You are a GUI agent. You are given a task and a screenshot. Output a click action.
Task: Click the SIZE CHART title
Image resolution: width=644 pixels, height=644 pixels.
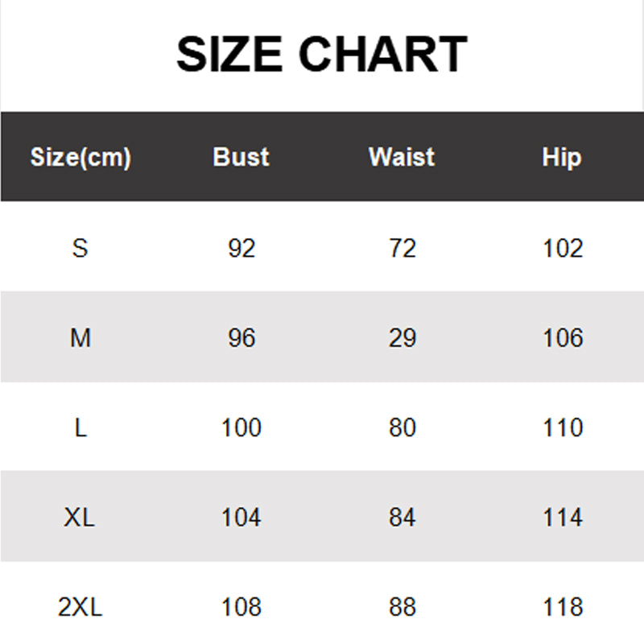[321, 55]
